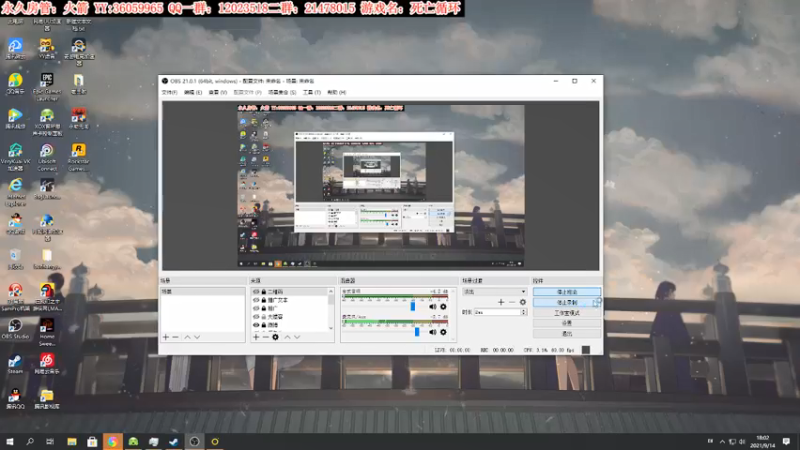Image resolution: width=800 pixels, height=450 pixels.
Task: Mute the desktop audio speaker icon
Action: click(x=433, y=307)
